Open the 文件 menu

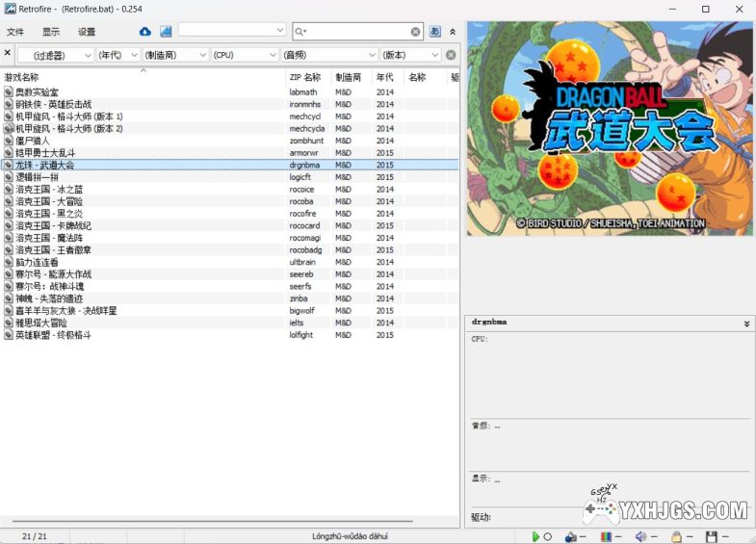click(15, 32)
